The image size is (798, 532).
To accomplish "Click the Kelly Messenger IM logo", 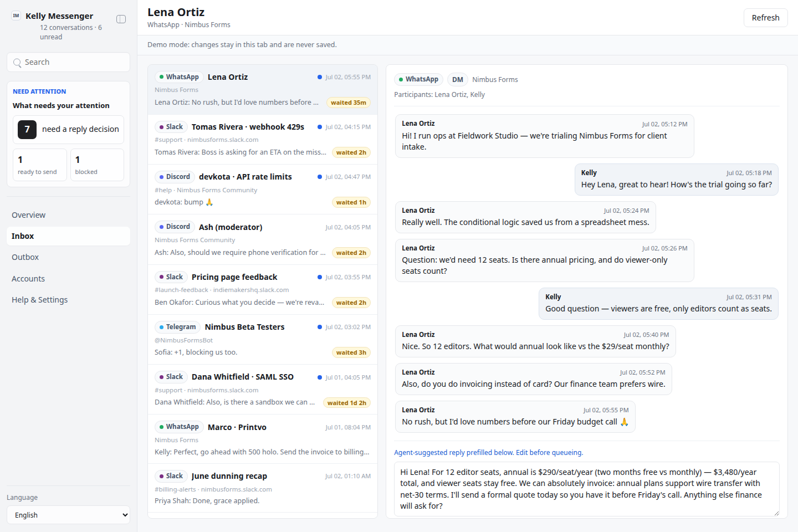I will (x=16, y=16).
